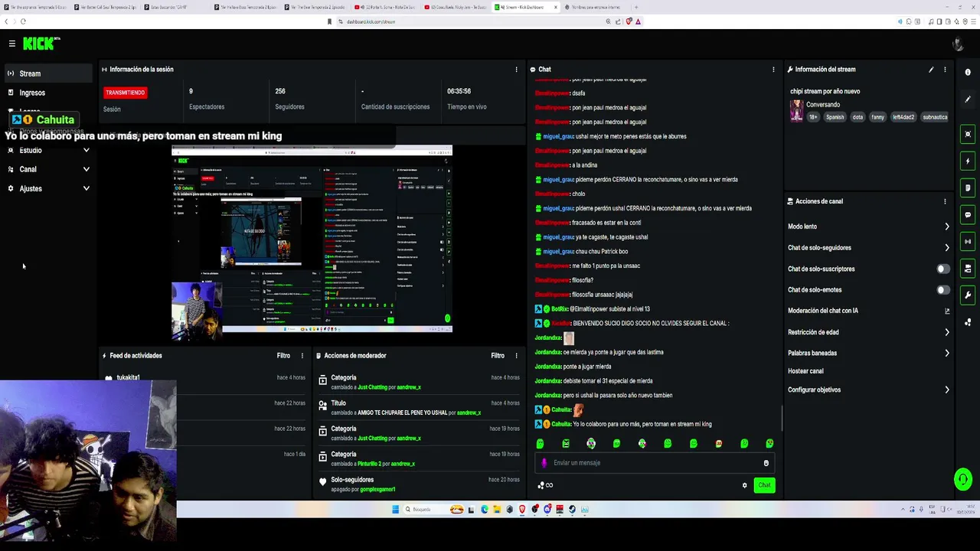The width and height of the screenshot is (980, 551).
Task: Open Steam from the taskbar
Action: (x=572, y=510)
